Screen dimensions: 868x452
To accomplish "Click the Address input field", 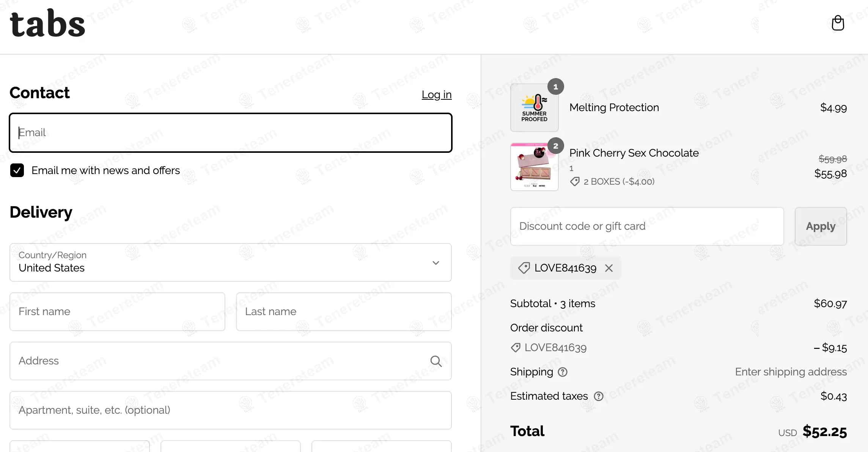I will [220, 361].
